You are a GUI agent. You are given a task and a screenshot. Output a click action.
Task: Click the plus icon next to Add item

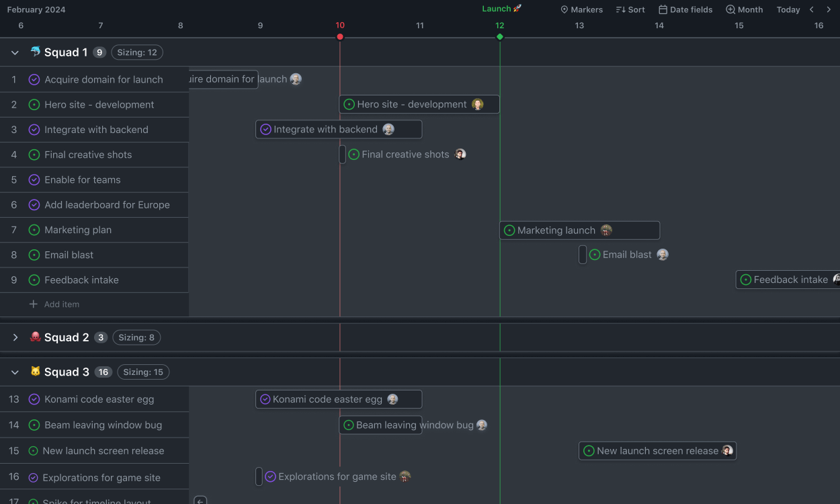(x=32, y=304)
